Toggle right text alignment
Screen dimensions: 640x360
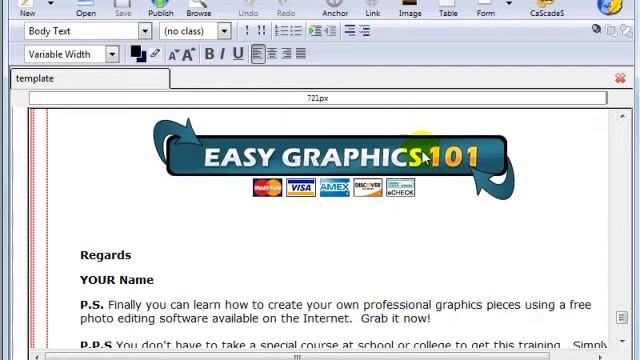click(287, 53)
